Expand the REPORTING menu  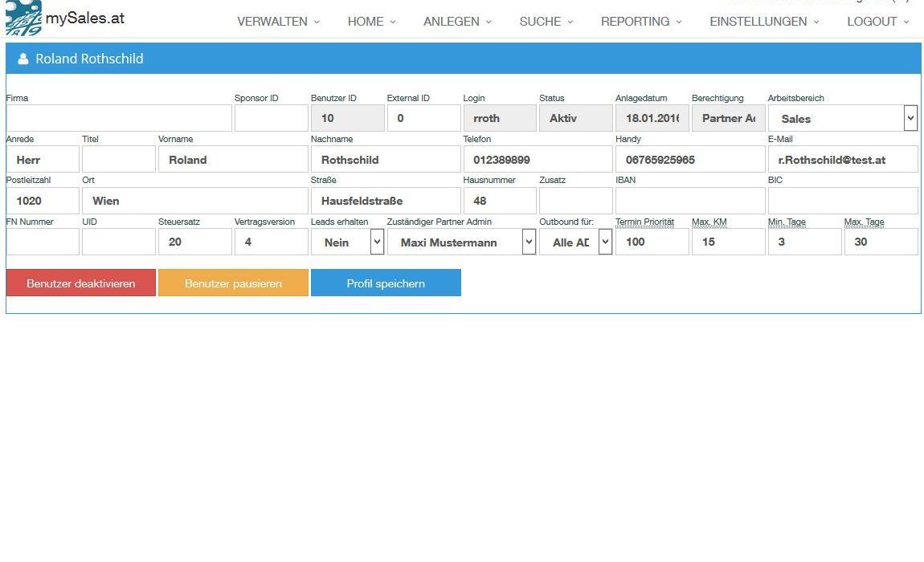click(641, 22)
